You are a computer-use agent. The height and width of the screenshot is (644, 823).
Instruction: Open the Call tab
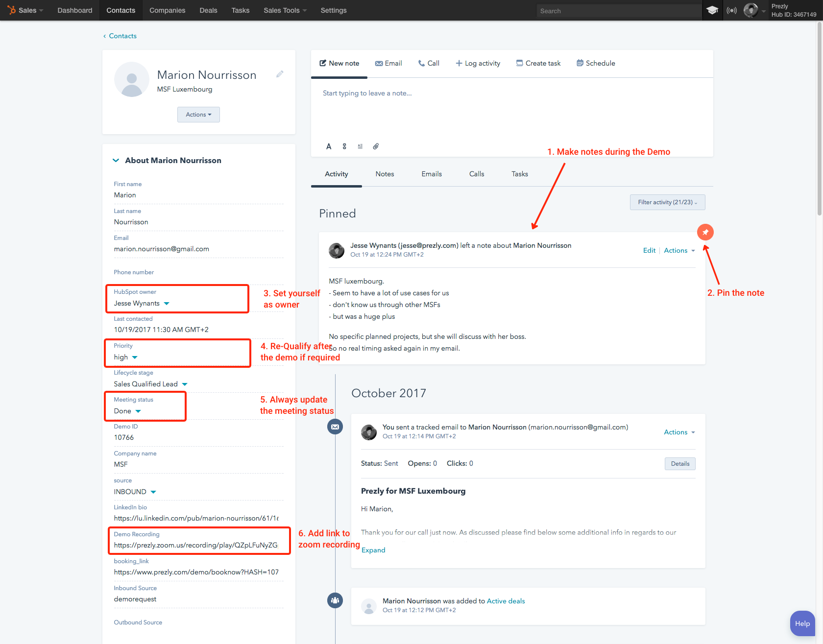point(429,63)
